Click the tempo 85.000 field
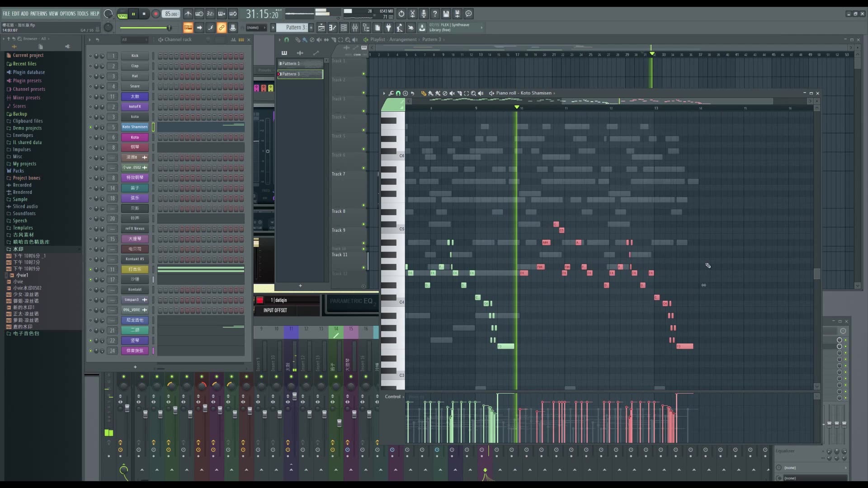Viewport: 868px width, 488px height. coord(171,14)
